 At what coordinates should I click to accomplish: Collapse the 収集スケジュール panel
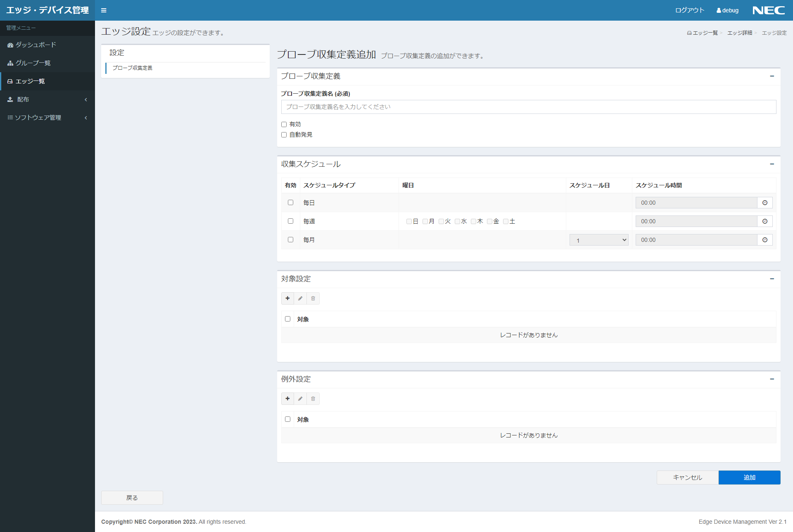click(772, 164)
